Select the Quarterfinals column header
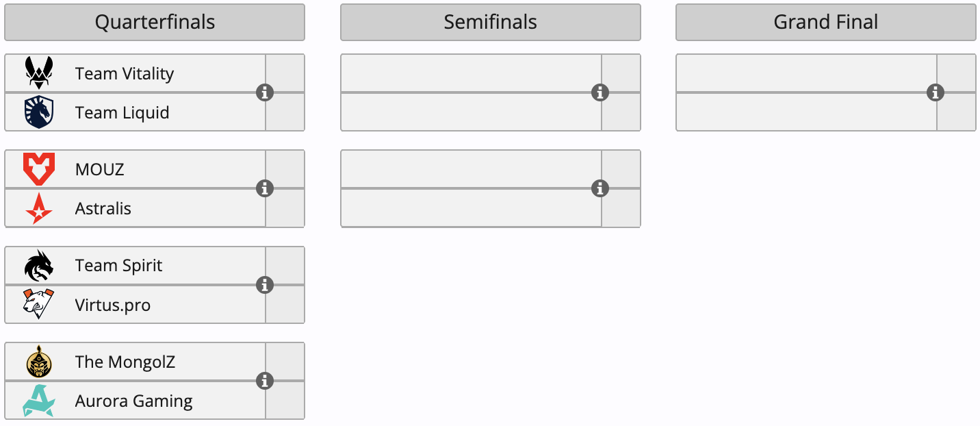The width and height of the screenshot is (980, 426). (155, 23)
